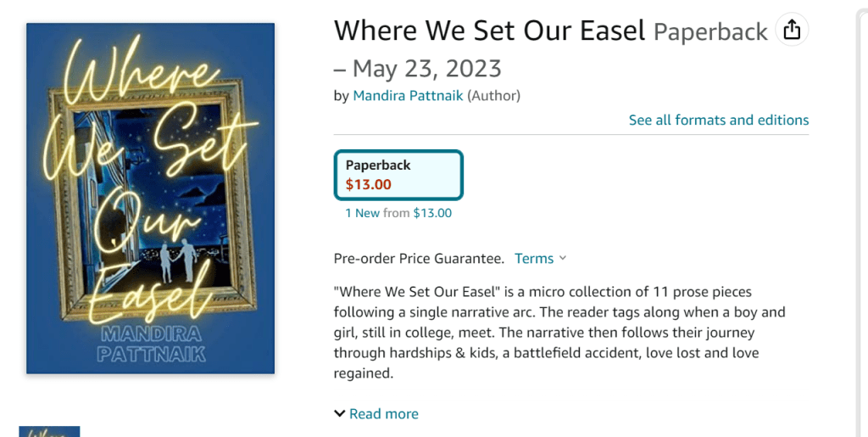
Task: Click the Pre-order Price Guarantee text
Action: [419, 259]
